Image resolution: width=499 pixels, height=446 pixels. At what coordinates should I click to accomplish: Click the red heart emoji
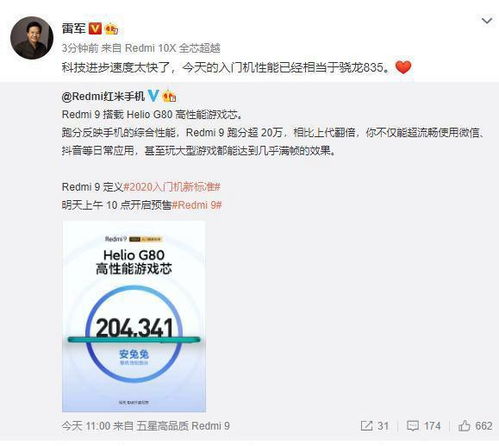pyautogui.click(x=403, y=67)
